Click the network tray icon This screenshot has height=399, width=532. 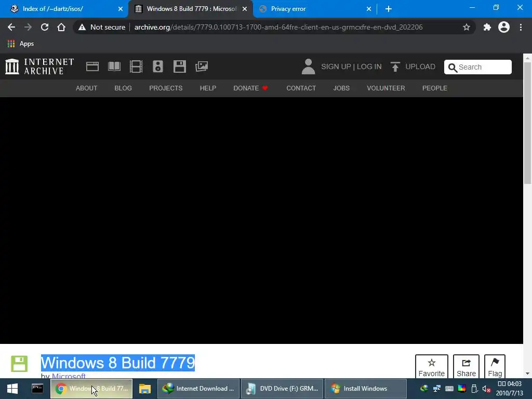coord(436,389)
